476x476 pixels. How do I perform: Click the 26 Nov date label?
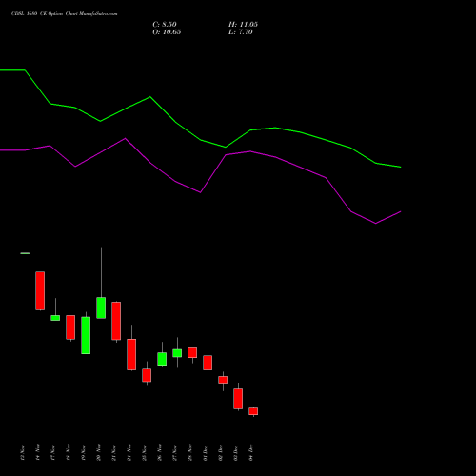159,452
